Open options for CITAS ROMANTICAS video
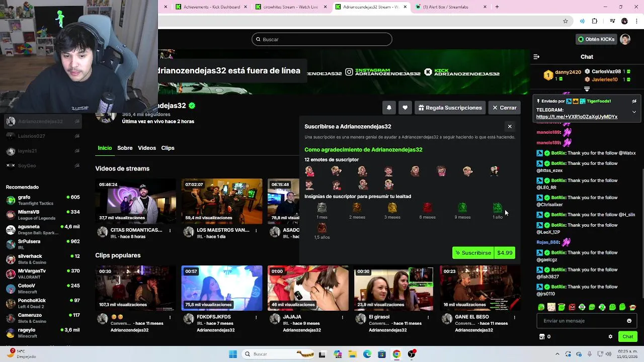This screenshot has width=644, height=362. [170, 231]
